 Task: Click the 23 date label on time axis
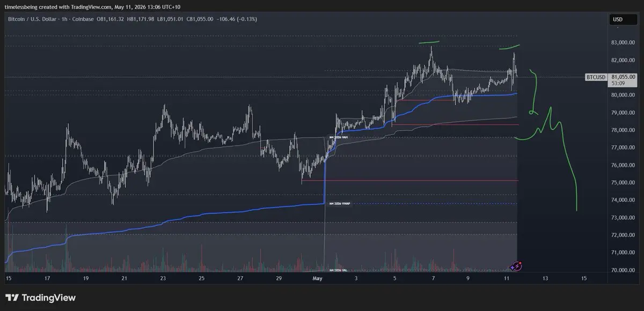[163, 278]
